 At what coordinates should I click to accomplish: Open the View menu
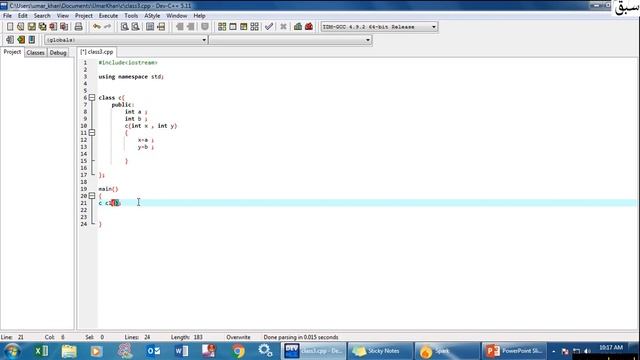62,16
